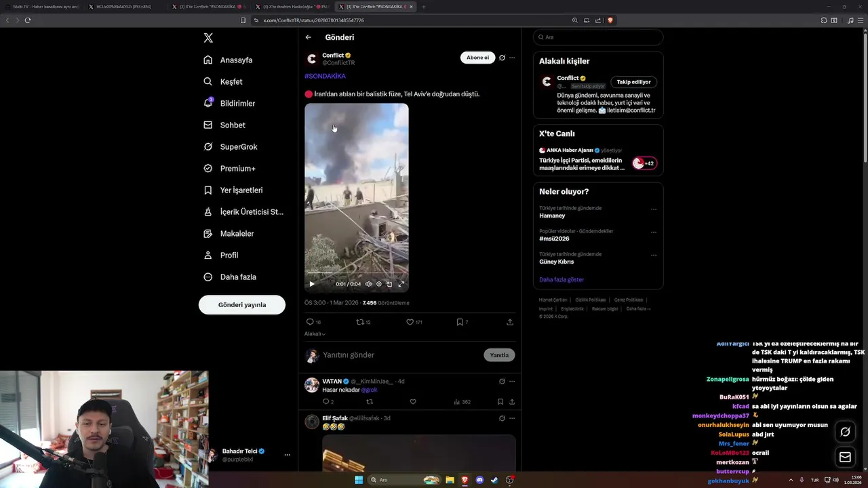Click Gönderi yayınla button
Screen dimensions: 868x488
click(x=242, y=305)
